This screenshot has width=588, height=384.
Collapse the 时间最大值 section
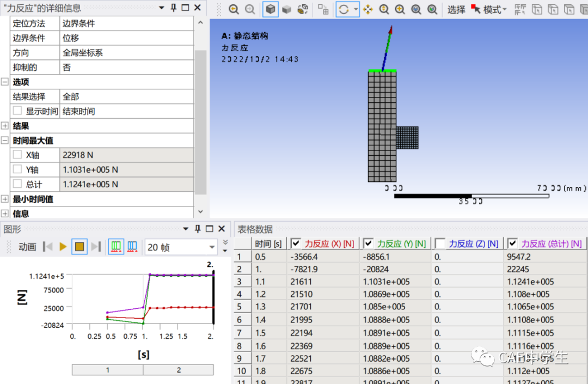pos(5,140)
